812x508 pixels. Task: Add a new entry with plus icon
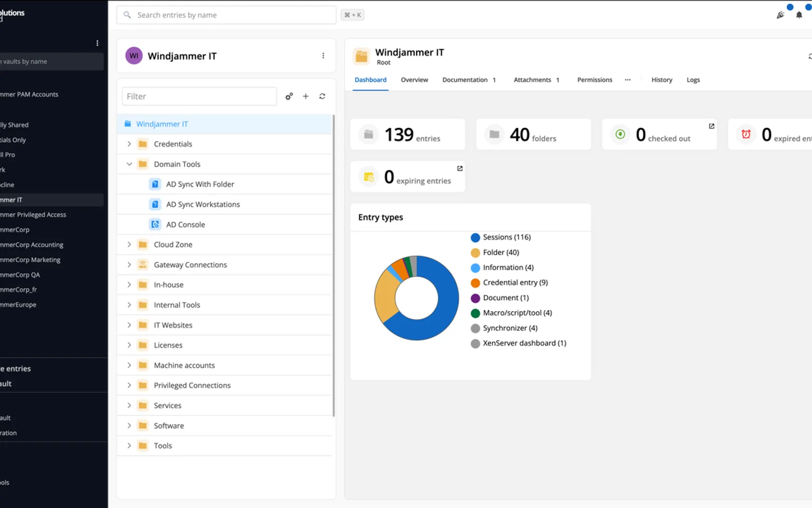point(306,97)
